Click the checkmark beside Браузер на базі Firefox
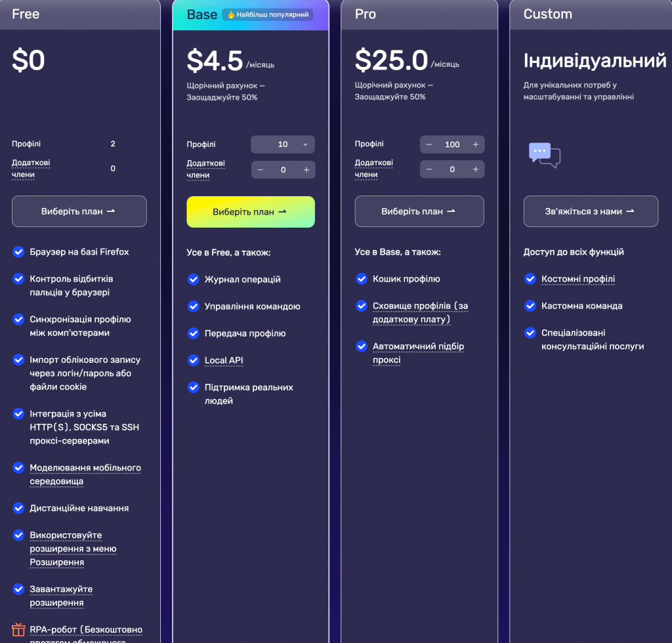Image resolution: width=672 pixels, height=643 pixels. [x=18, y=252]
